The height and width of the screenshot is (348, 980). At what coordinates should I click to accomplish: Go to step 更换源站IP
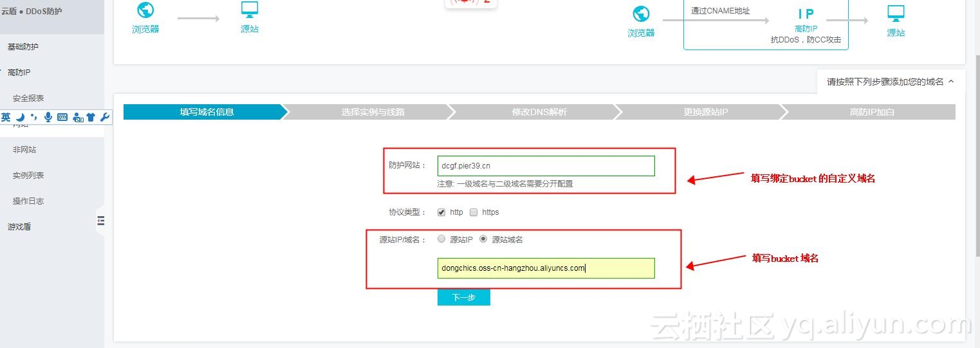pyautogui.click(x=706, y=112)
